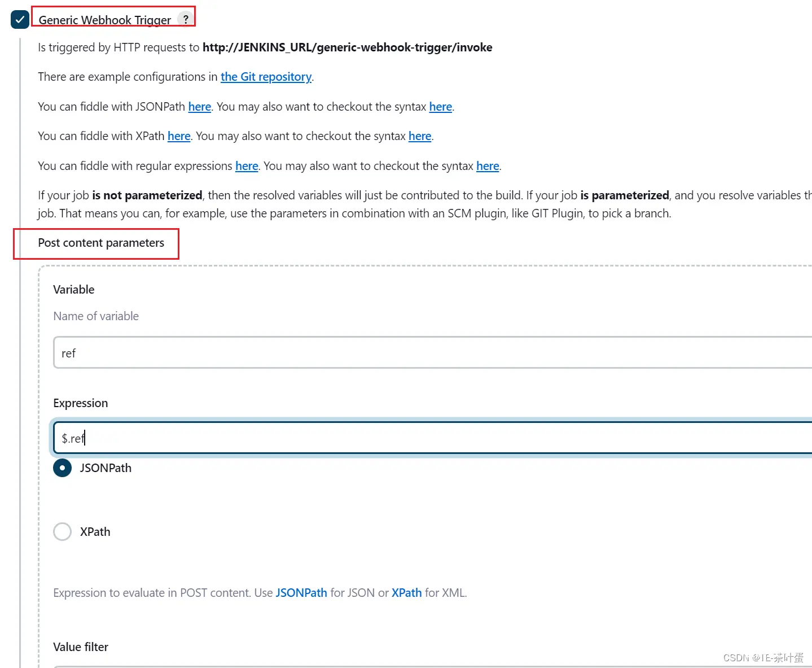Select the XPath radio button

[62, 531]
